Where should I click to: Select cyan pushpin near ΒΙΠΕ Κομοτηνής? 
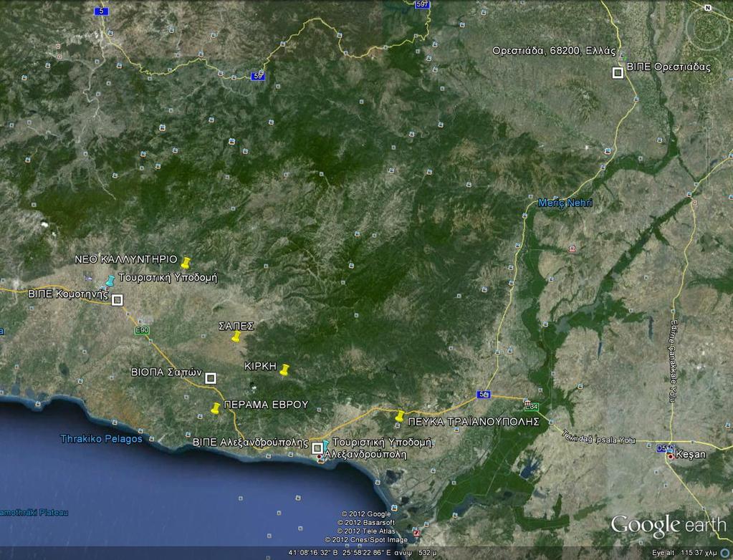click(110, 281)
